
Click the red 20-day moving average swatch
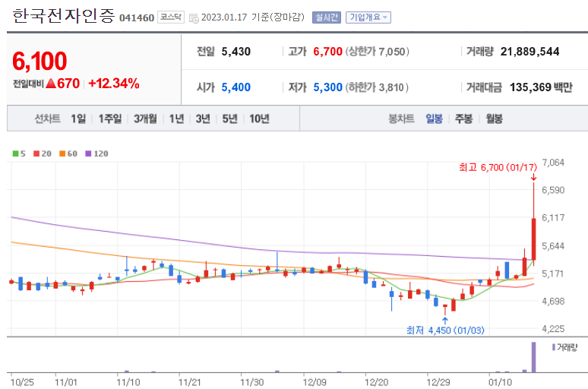[x=36, y=153]
